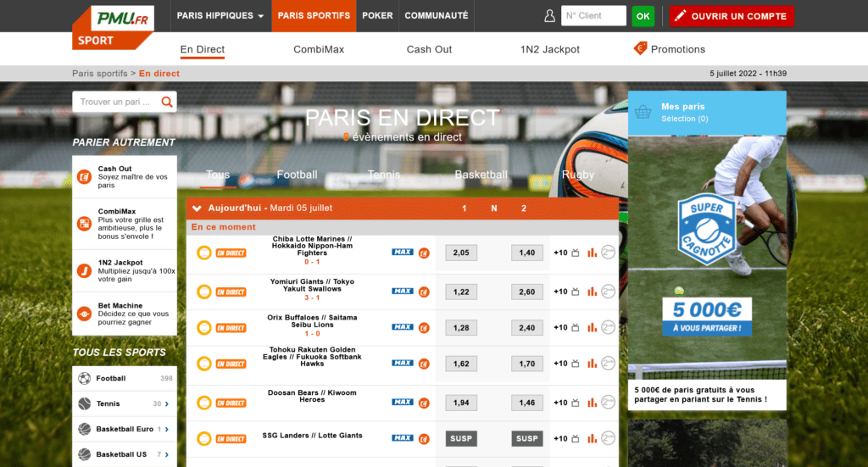This screenshot has height=467, width=868.
Task: Click the user account silhouette icon
Action: click(x=549, y=16)
